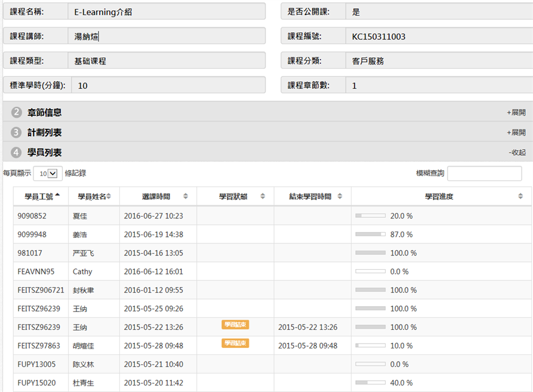Image resolution: width=533 pixels, height=392 pixels.
Task: Sort by 學員工號 column arrow
Action: tap(57, 196)
